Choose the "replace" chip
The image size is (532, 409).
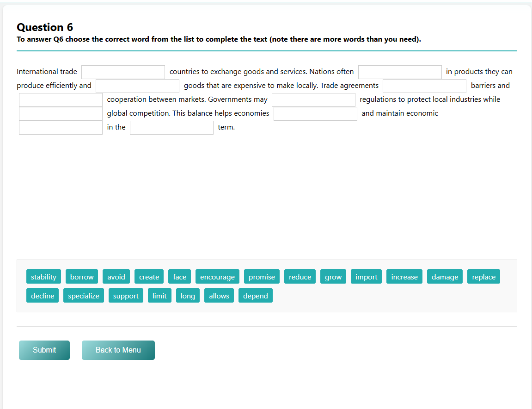click(483, 276)
